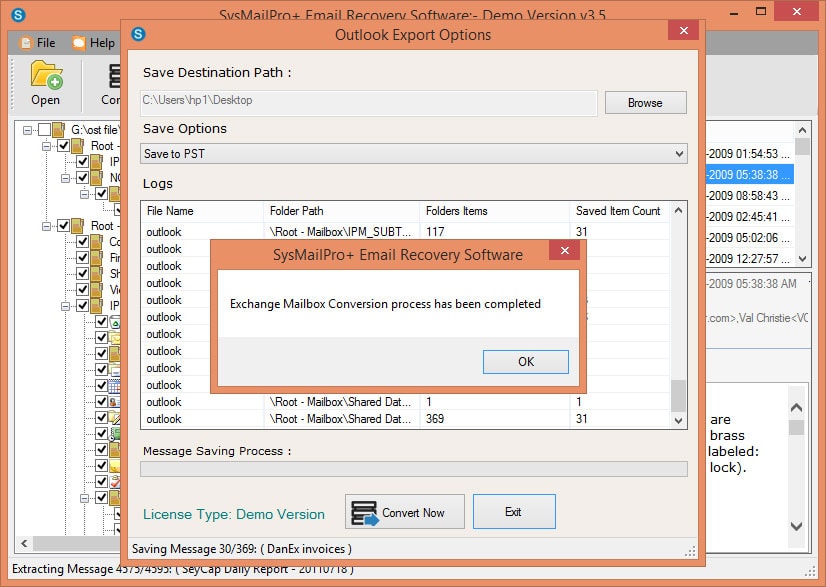
Task: Click the message list scrollbar thumb in main window
Action: (802, 146)
